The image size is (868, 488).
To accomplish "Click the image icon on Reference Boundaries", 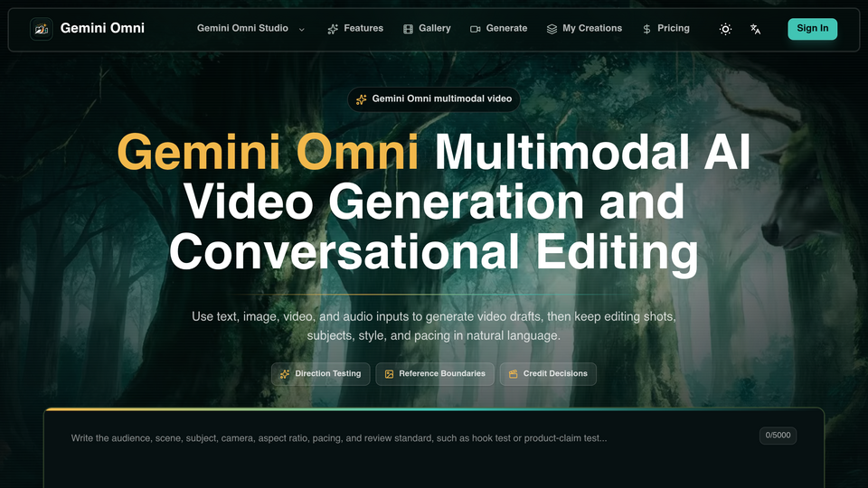I will point(389,374).
